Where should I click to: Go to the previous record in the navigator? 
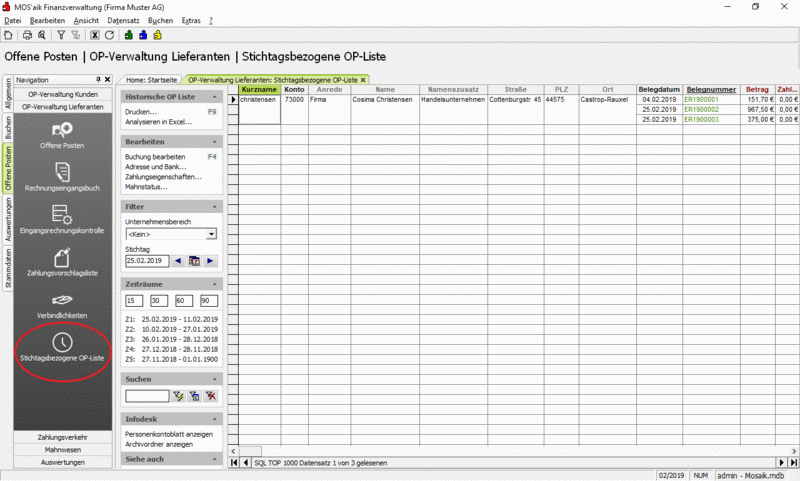coord(245,463)
